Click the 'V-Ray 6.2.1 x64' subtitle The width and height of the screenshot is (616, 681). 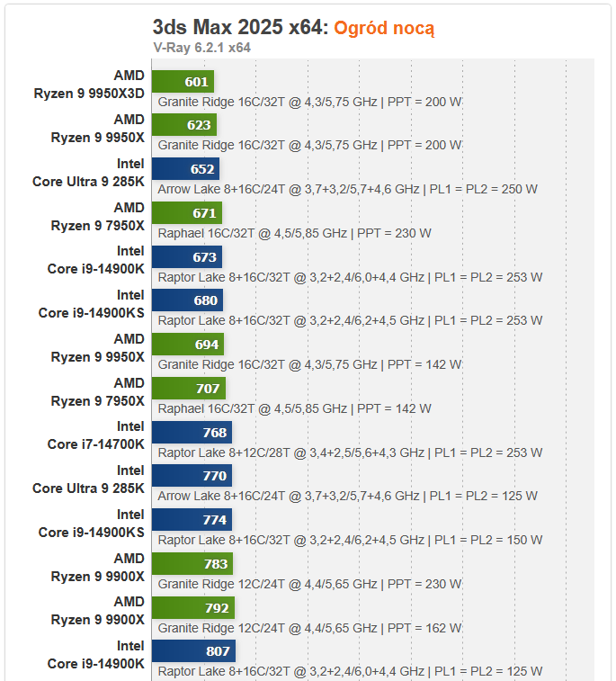tap(201, 48)
